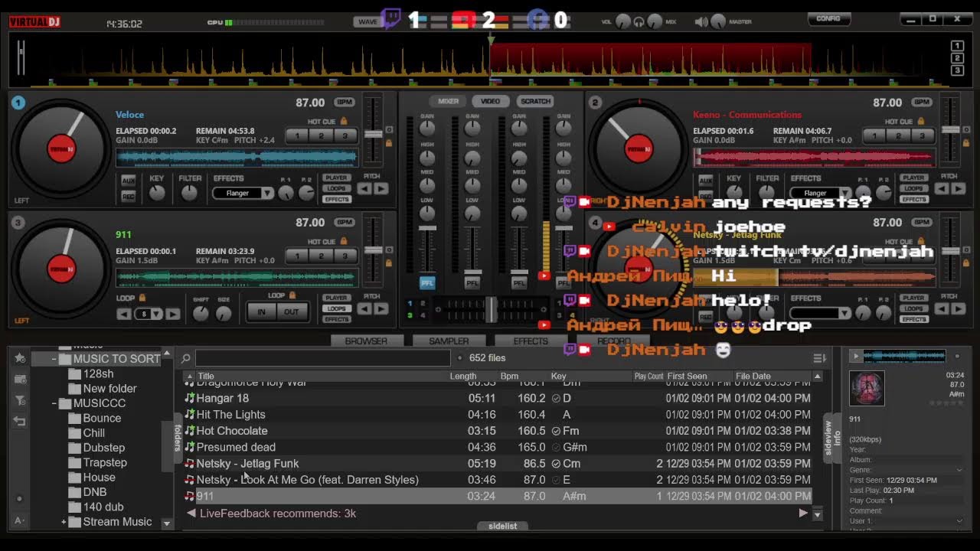Toggle the WAVE button in top bar

(x=367, y=21)
